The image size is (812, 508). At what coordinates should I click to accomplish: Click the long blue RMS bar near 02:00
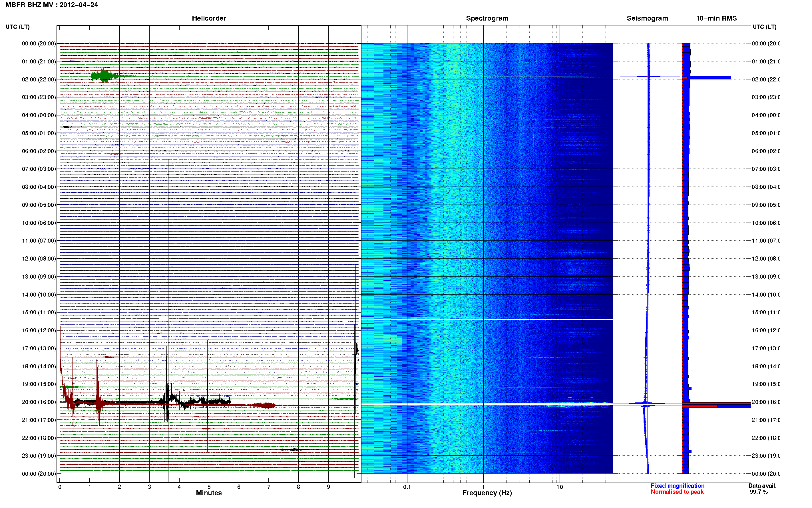coord(706,78)
